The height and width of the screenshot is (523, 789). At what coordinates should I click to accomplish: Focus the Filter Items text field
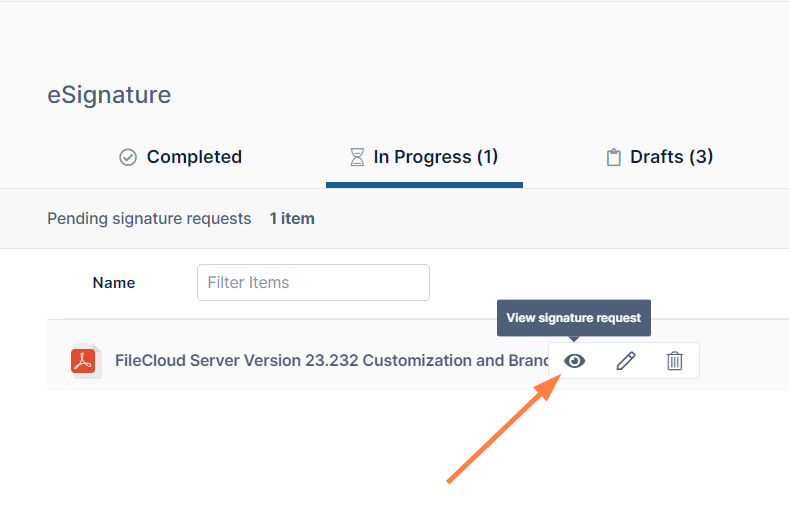click(313, 283)
